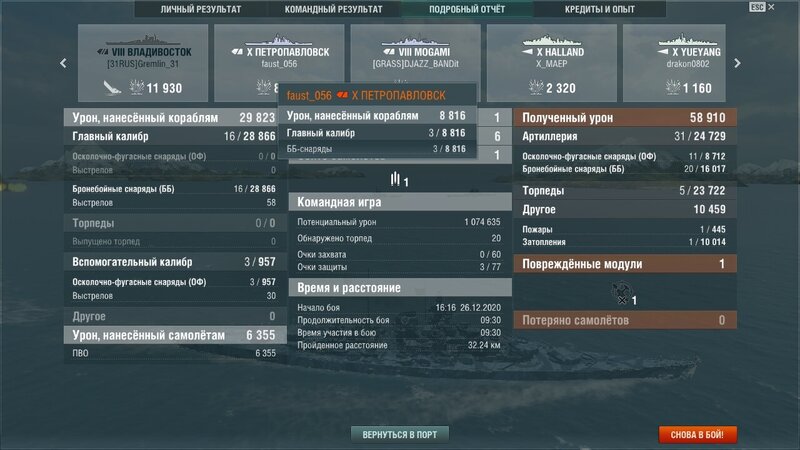Click Вернуться в порт button
This screenshot has height=450, width=800.
pos(399,435)
